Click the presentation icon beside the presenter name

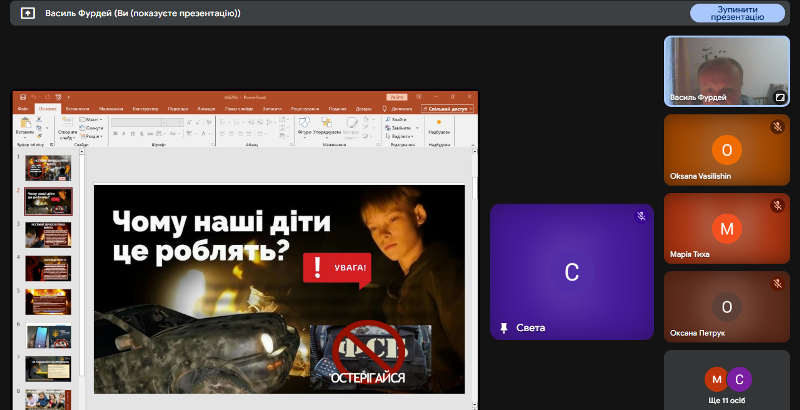click(27, 13)
